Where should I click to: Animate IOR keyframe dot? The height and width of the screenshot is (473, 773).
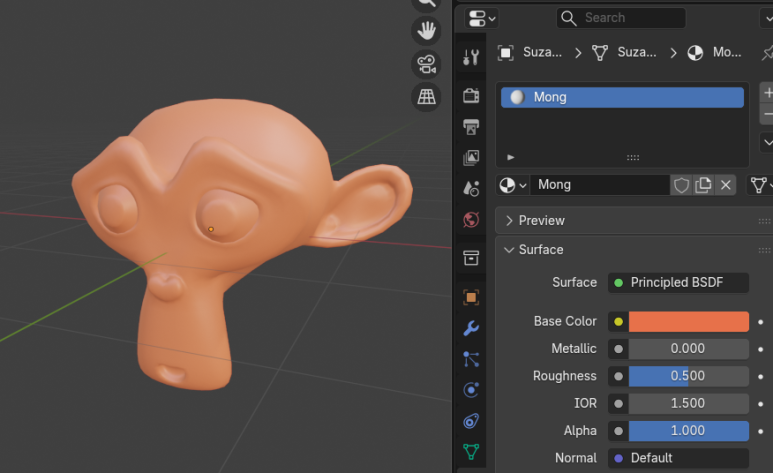click(761, 404)
